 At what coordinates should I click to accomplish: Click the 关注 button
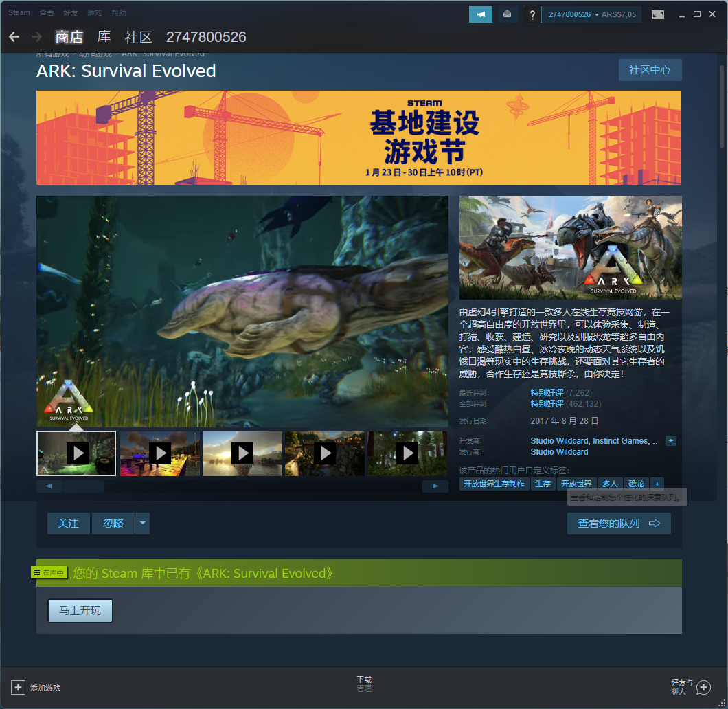coord(68,524)
